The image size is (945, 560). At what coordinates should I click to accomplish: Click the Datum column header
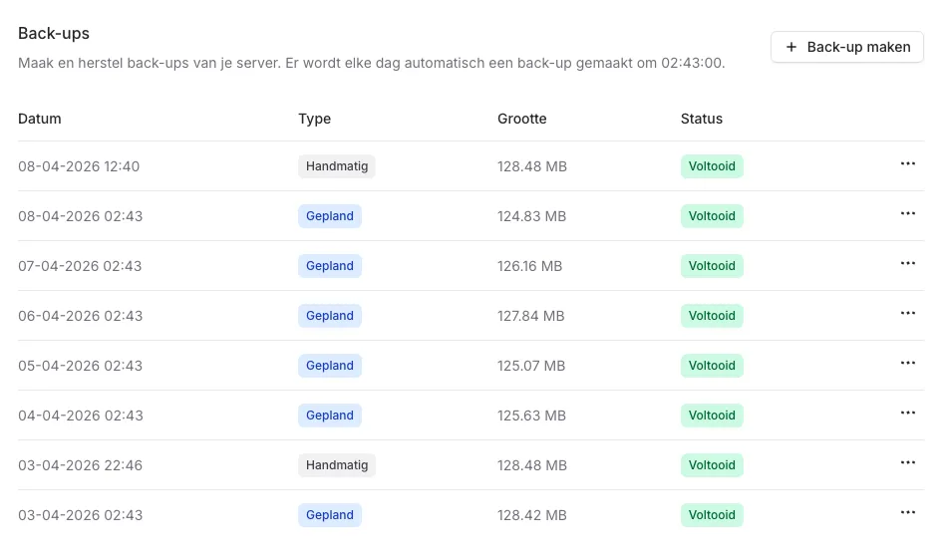40,119
